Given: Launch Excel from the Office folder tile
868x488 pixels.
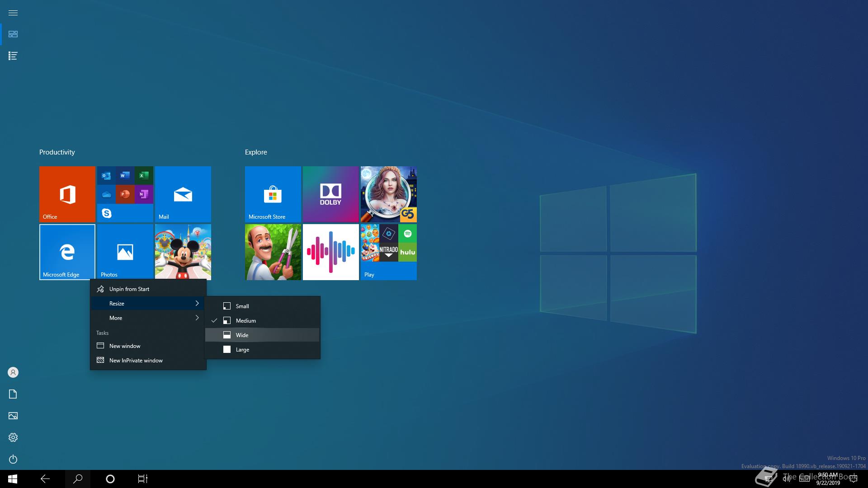Looking at the screenshot, I should tap(144, 175).
